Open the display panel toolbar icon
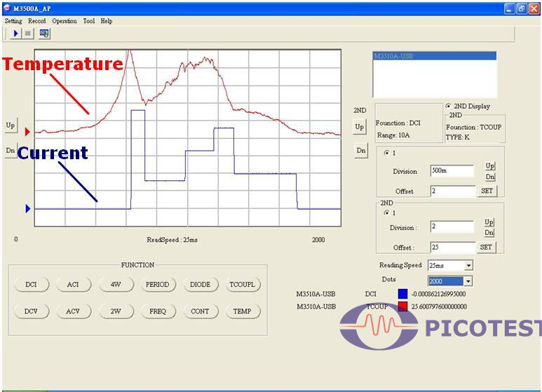The width and height of the screenshot is (542, 392). (x=44, y=34)
